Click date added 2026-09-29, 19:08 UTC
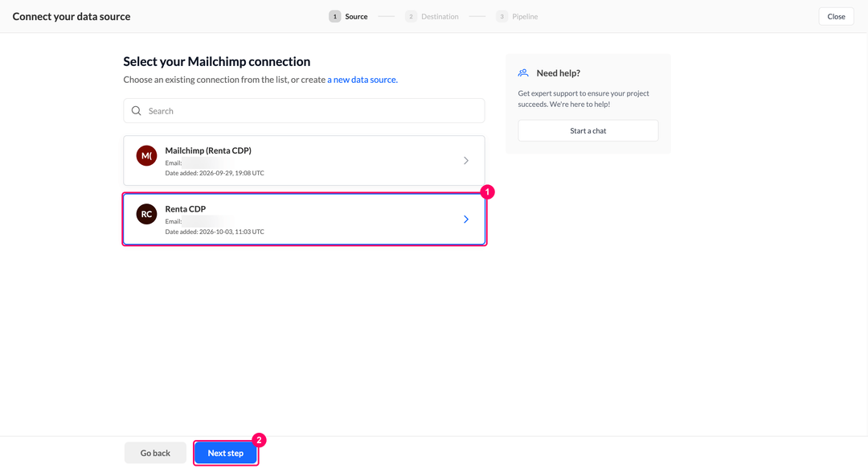 point(215,173)
